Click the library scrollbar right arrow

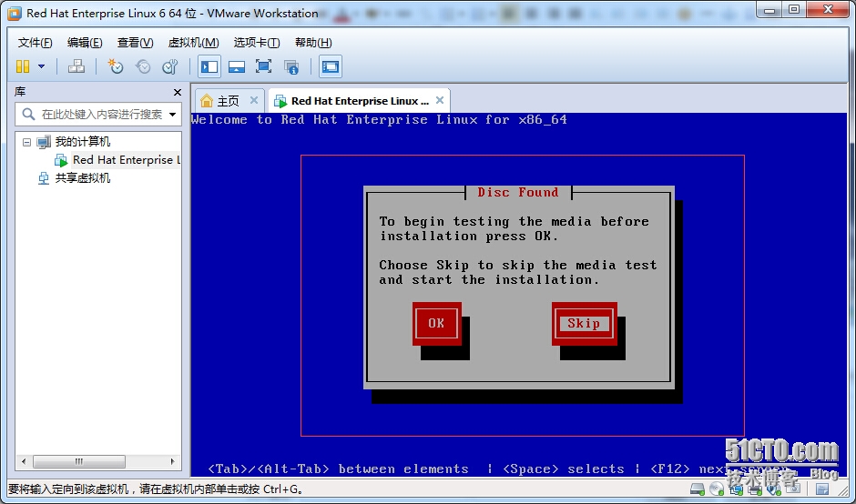pos(173,461)
